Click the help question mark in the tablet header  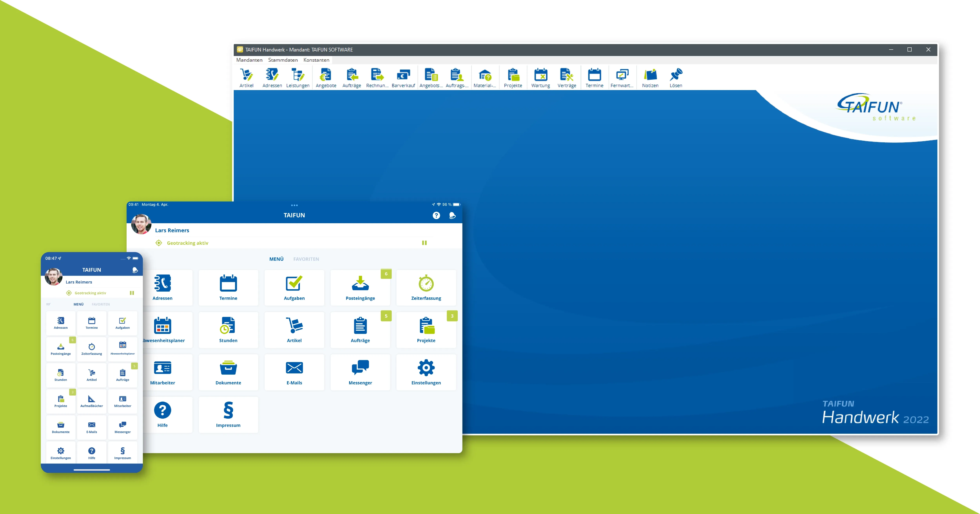tap(436, 216)
